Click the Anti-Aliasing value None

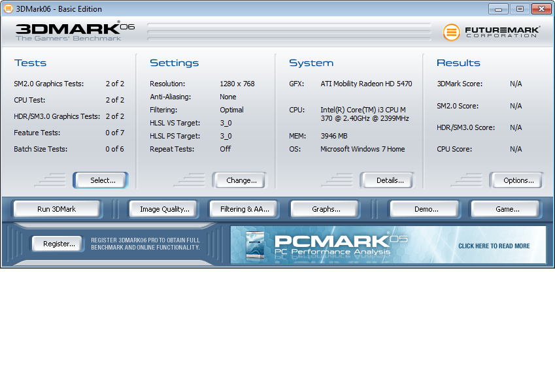[228, 97]
